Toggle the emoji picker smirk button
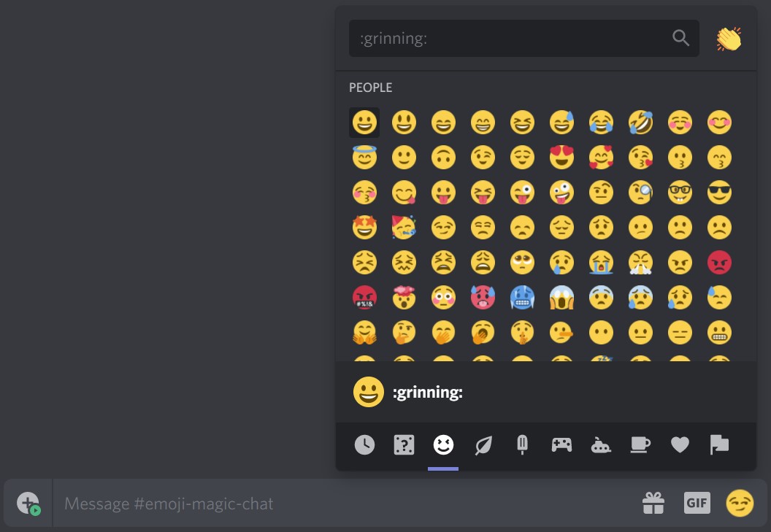This screenshot has height=532, width=771. tap(740, 503)
